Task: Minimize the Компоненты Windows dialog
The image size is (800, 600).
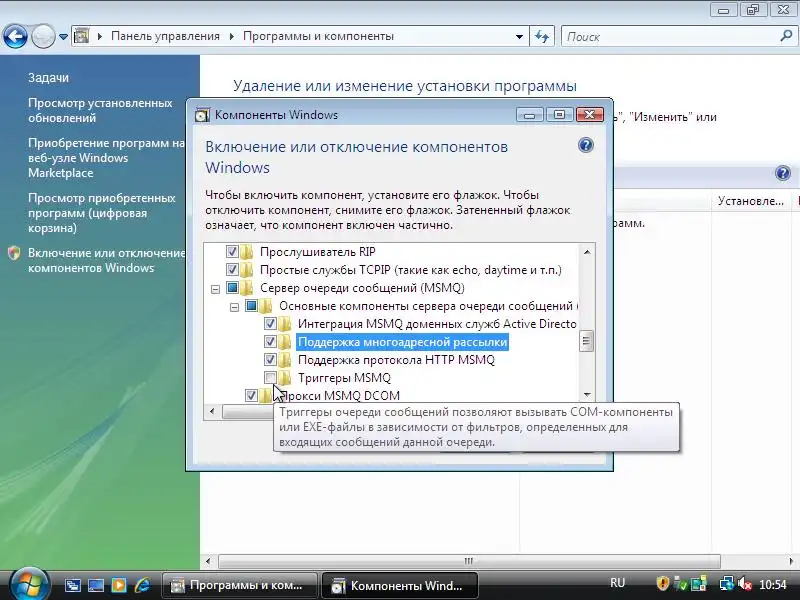Action: click(x=529, y=115)
